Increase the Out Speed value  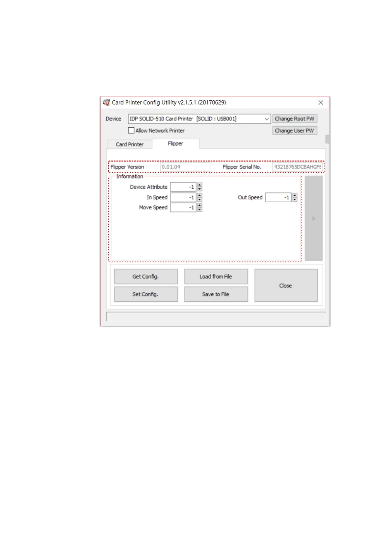click(x=295, y=195)
